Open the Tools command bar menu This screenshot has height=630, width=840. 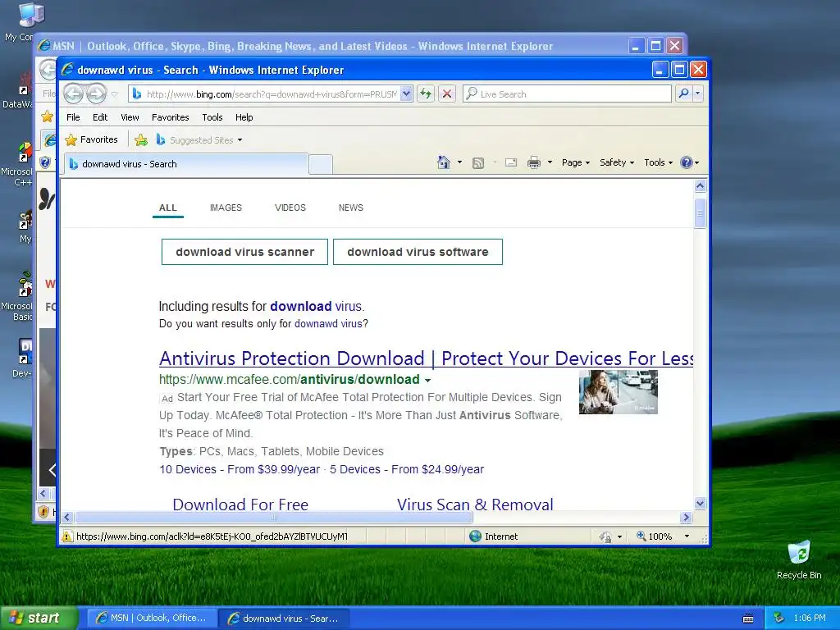(658, 162)
